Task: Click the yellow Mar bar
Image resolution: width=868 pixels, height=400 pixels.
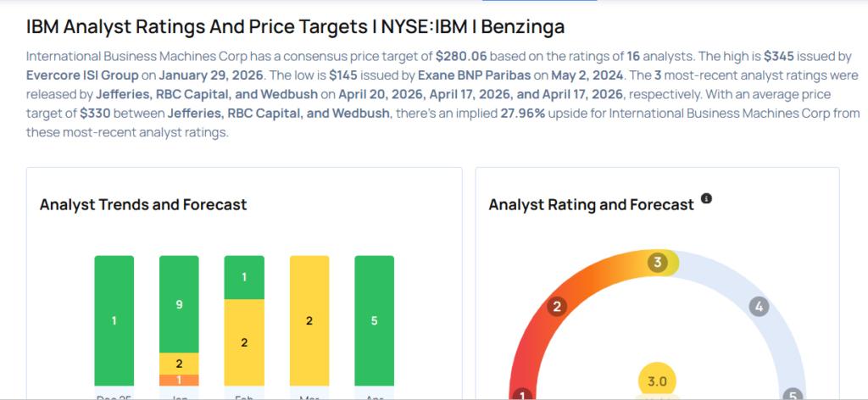Action: click(x=309, y=320)
